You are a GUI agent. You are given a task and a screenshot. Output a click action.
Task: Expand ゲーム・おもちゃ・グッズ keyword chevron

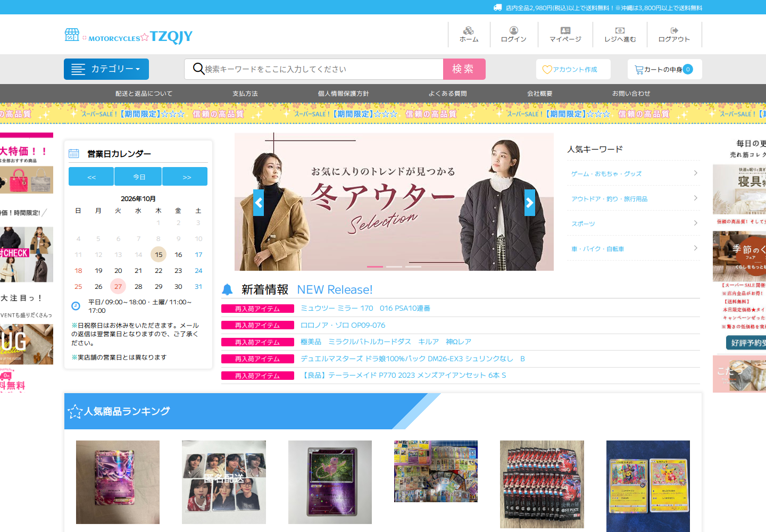point(695,173)
